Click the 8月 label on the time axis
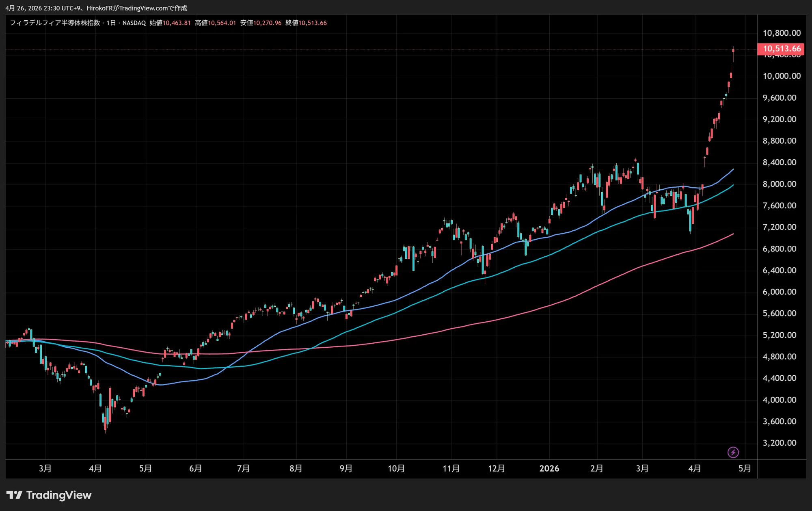The width and height of the screenshot is (812, 511). click(x=296, y=468)
